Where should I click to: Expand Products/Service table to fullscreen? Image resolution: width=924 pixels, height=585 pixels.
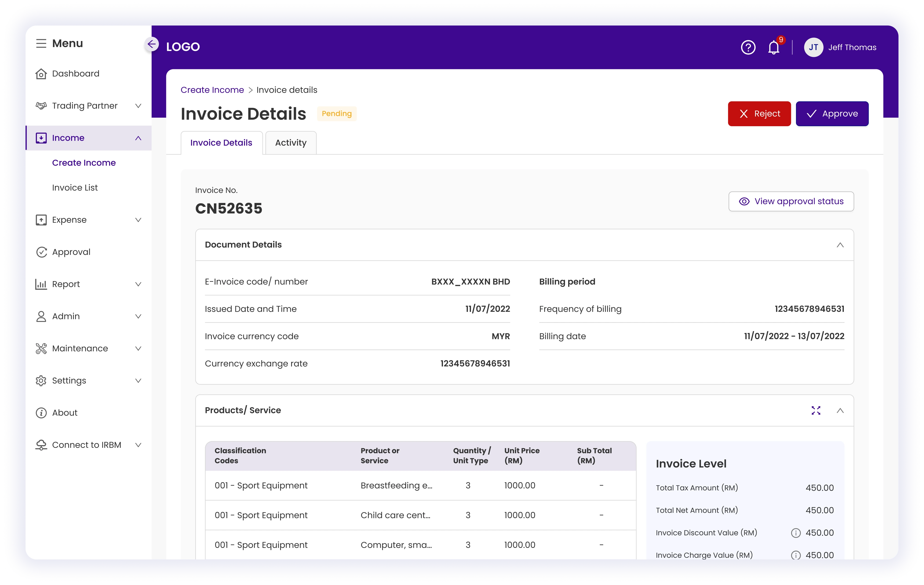(816, 411)
